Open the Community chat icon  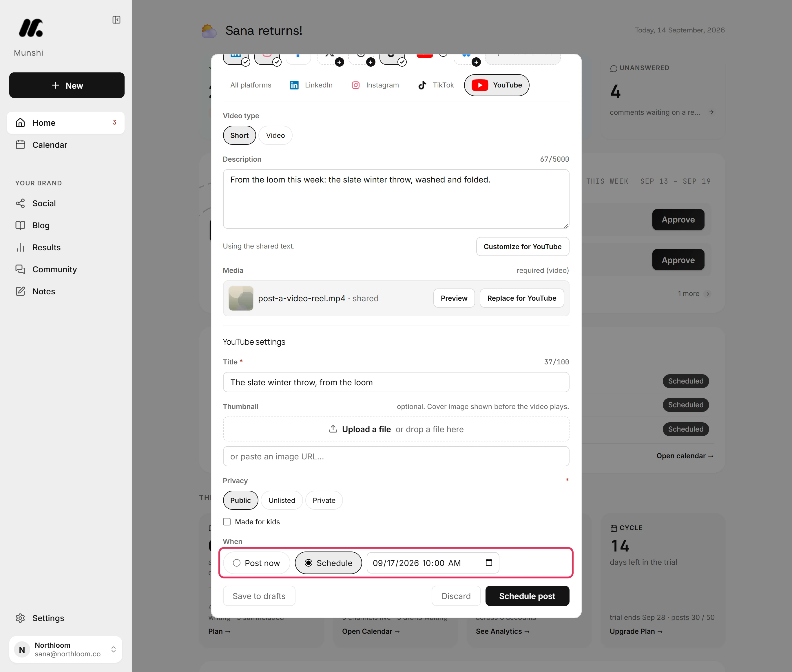pos(20,269)
